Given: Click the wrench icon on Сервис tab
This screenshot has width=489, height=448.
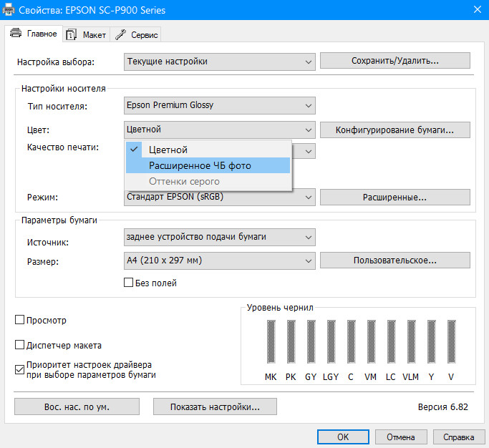Looking at the screenshot, I should point(120,34).
